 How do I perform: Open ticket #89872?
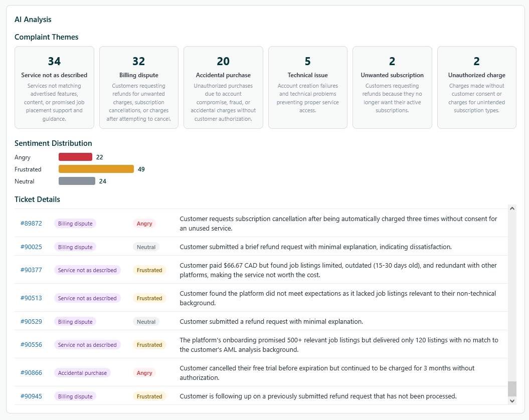tap(31, 224)
